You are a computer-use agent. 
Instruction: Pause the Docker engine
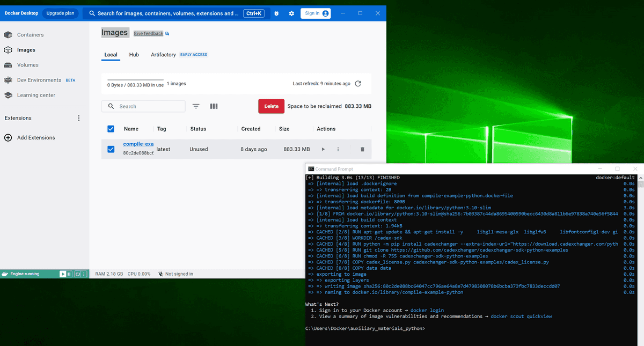pyautogui.click(x=69, y=274)
